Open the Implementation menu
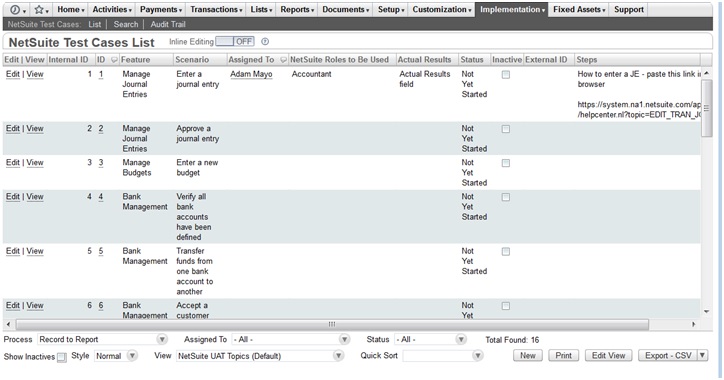Viewport: 724px width, 380px height. click(x=512, y=10)
